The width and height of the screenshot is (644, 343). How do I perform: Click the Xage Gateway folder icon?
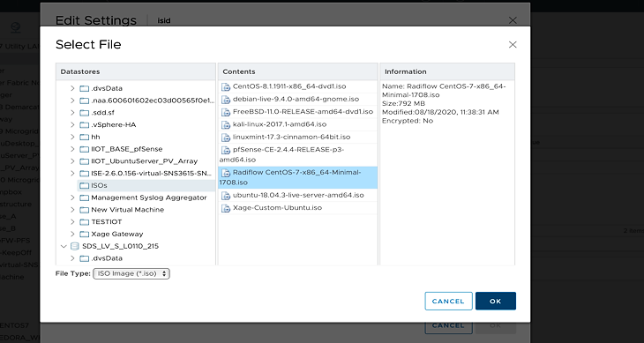tap(84, 235)
